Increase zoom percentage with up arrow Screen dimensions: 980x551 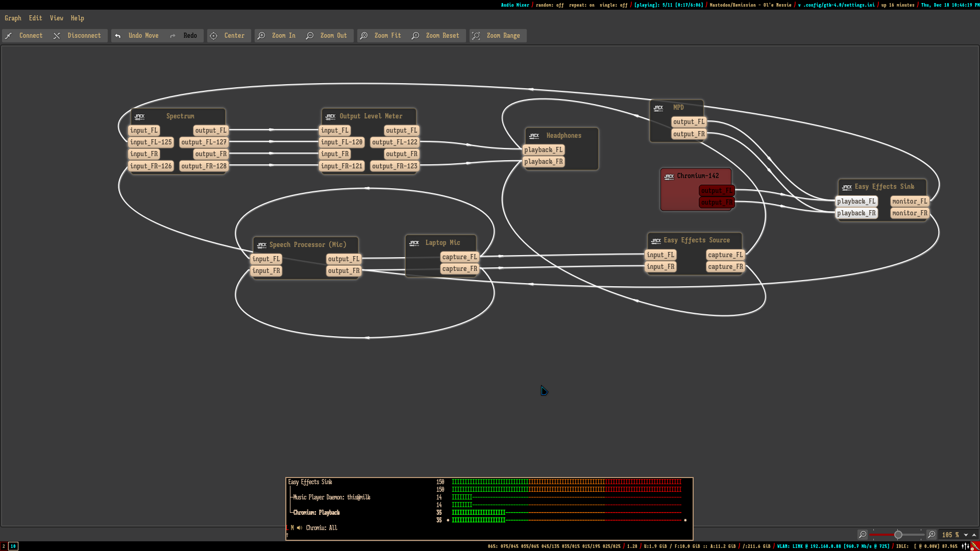pos(974,535)
